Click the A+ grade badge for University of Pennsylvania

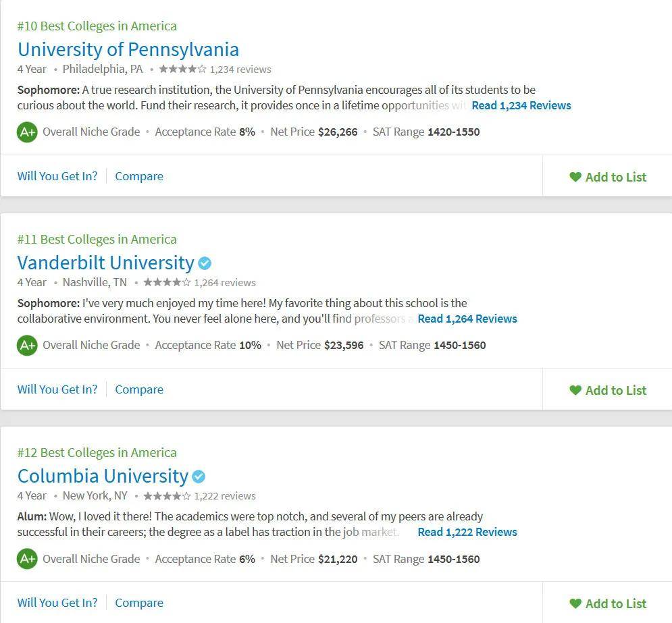click(28, 132)
